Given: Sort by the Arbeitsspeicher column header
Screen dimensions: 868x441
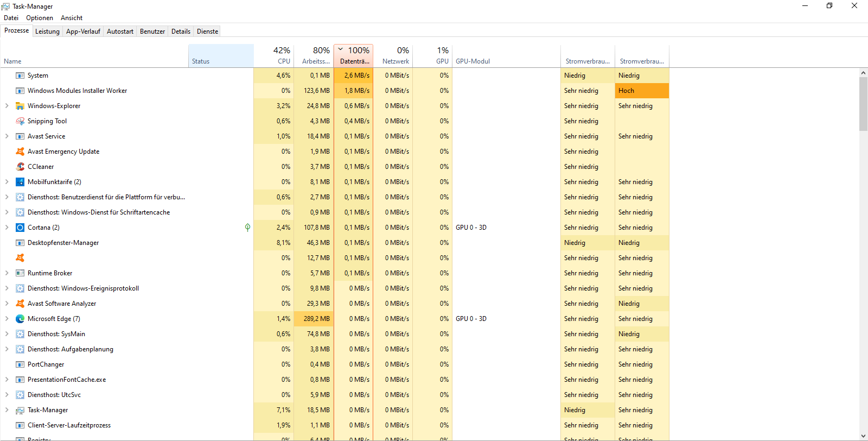Looking at the screenshot, I should (314, 56).
